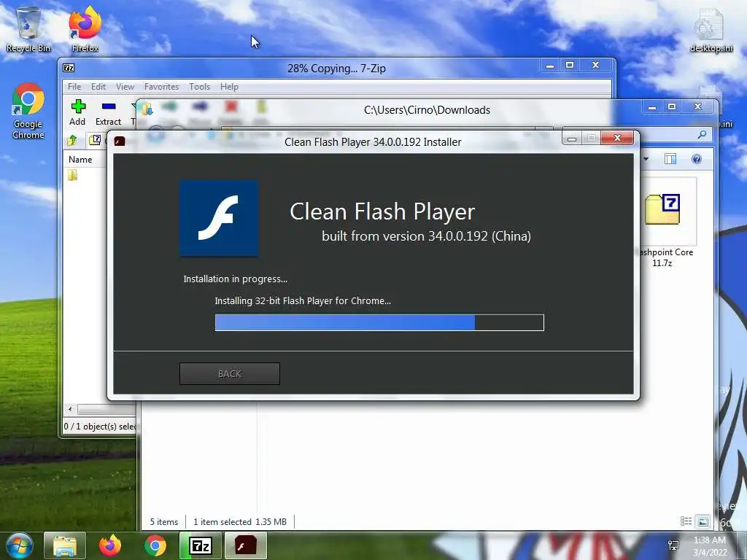The width and height of the screenshot is (747, 560).
Task: Close the Clean Flash Player installer window
Action: [617, 138]
